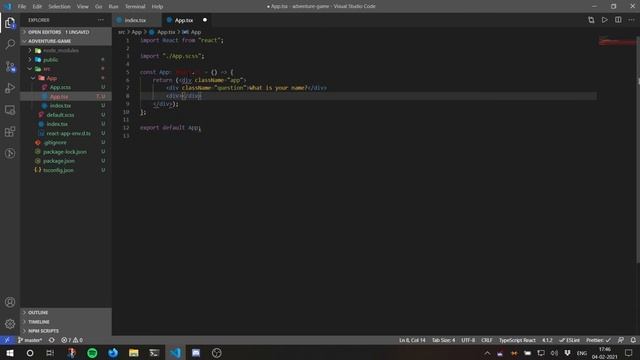
Task: Open the Selection menu
Action: coord(59,7)
